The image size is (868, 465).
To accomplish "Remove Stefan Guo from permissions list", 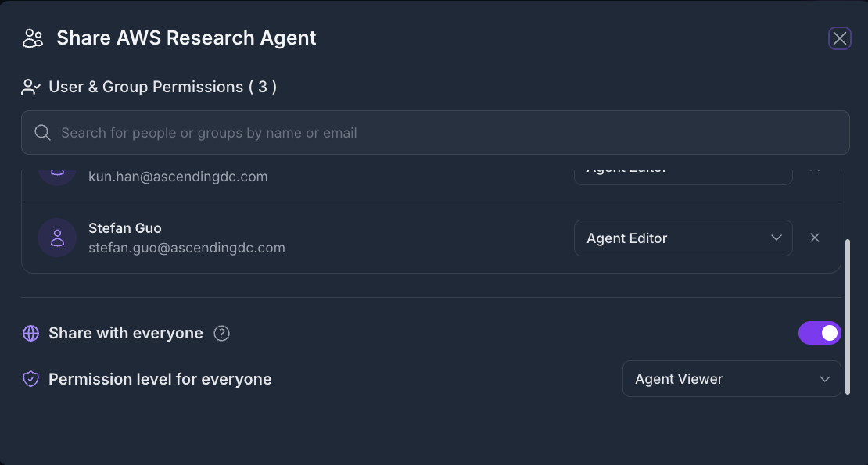I will (x=815, y=238).
